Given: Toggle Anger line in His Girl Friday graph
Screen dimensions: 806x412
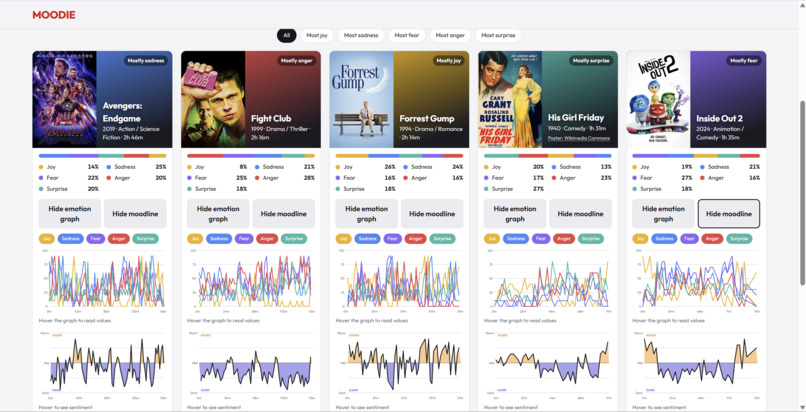Looking at the screenshot, I should (x=563, y=239).
